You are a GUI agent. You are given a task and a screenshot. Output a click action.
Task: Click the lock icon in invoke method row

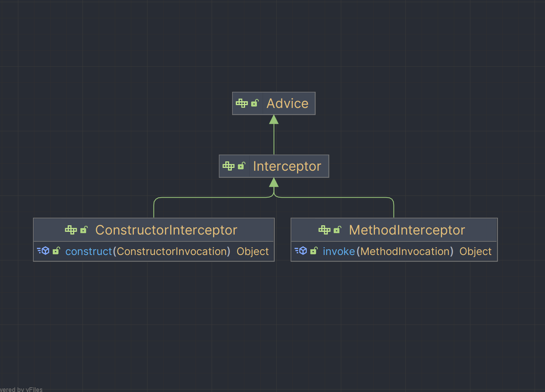click(314, 251)
